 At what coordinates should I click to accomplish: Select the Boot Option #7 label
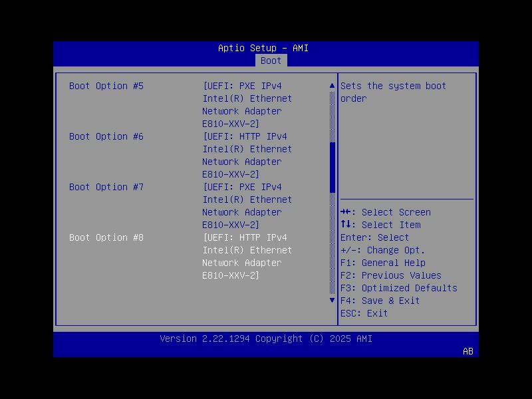tap(106, 187)
